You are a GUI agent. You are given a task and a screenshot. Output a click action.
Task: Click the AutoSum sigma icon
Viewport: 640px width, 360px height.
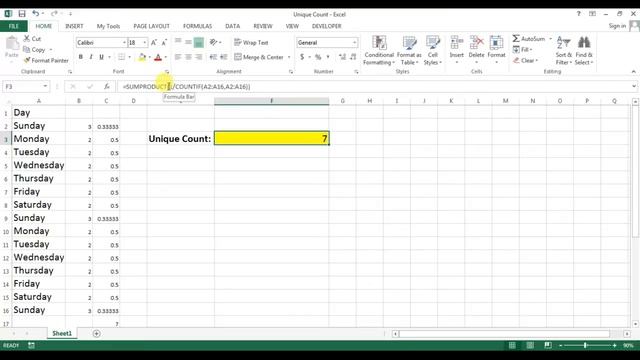(516, 38)
